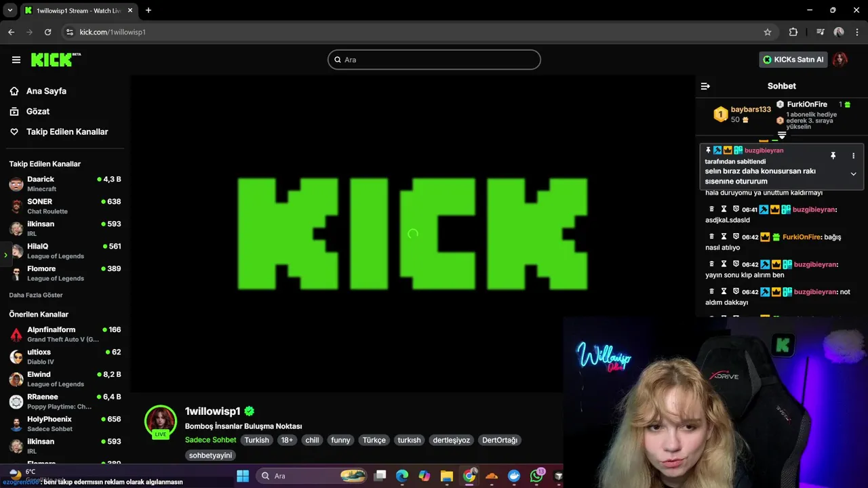The height and width of the screenshot is (488, 868).
Task: Open File Explorer from taskbar
Action: [x=446, y=476]
